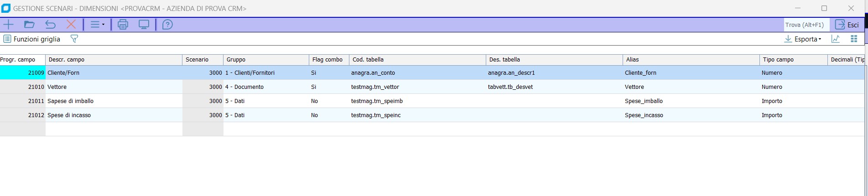
Task: Click the Cliente_forn alias cell
Action: (x=691, y=73)
